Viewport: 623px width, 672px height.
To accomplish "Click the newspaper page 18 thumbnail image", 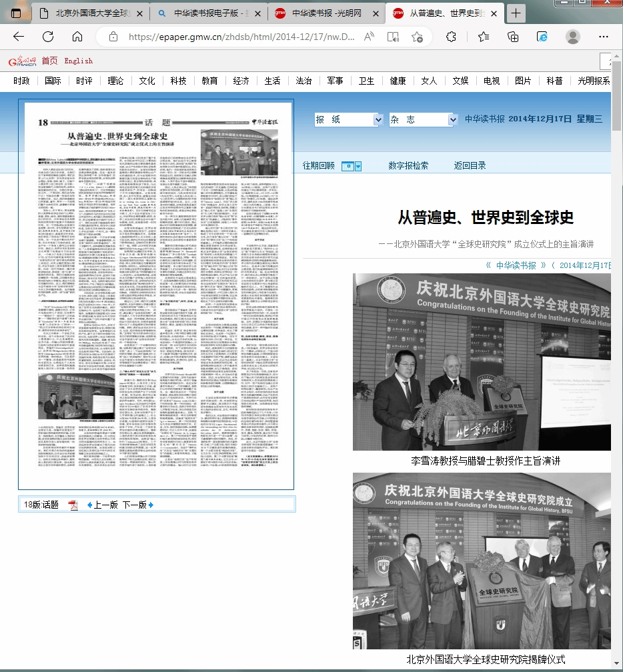I will click(155, 295).
